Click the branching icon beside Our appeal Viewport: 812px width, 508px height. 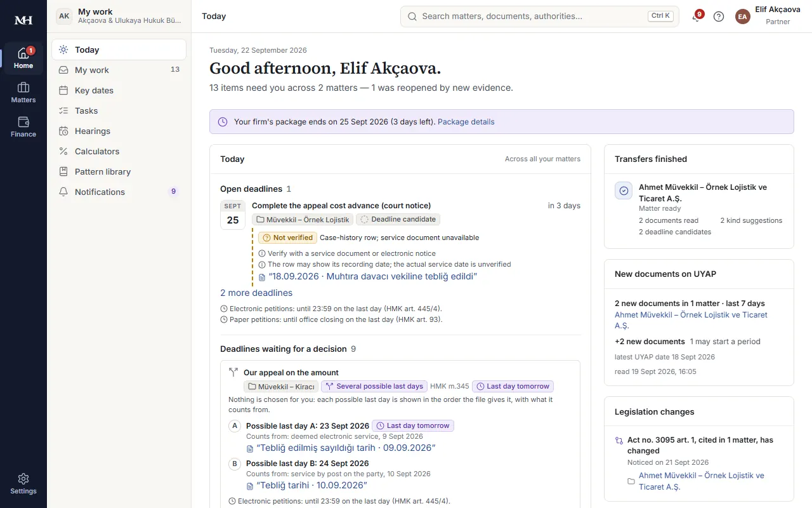point(233,373)
